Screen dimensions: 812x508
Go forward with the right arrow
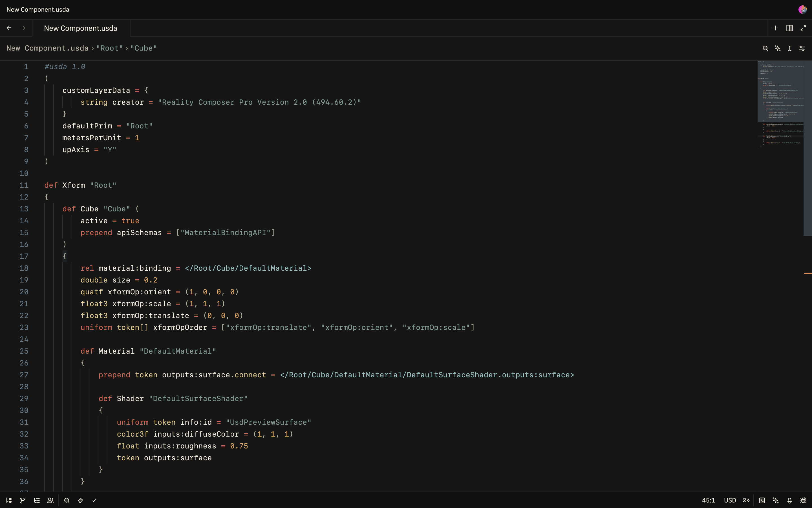pyautogui.click(x=23, y=28)
